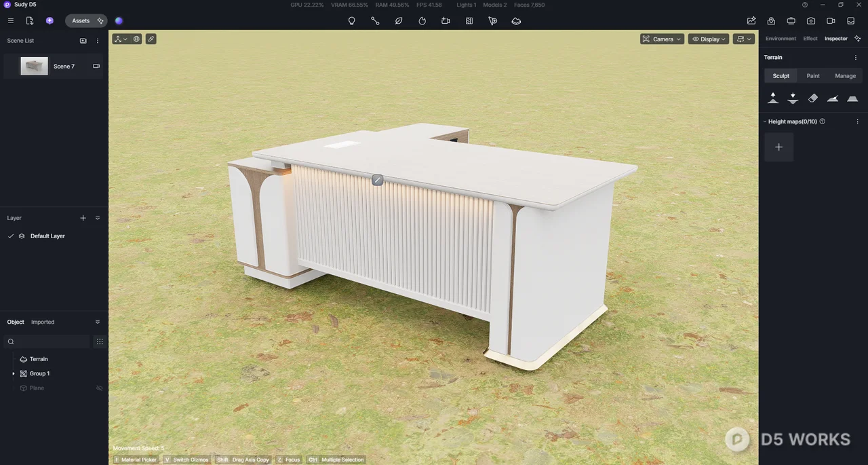
Task: Click the grid view icon beside search
Action: [100, 341]
